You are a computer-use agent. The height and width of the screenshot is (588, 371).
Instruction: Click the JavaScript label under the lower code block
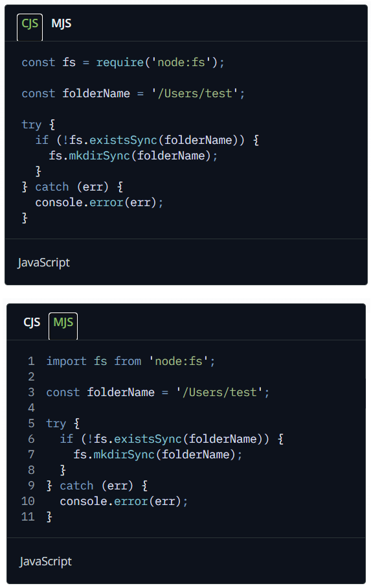(46, 561)
